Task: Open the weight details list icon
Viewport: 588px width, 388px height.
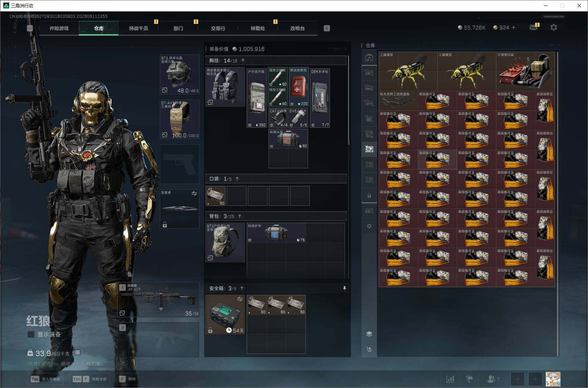Action: point(77,353)
